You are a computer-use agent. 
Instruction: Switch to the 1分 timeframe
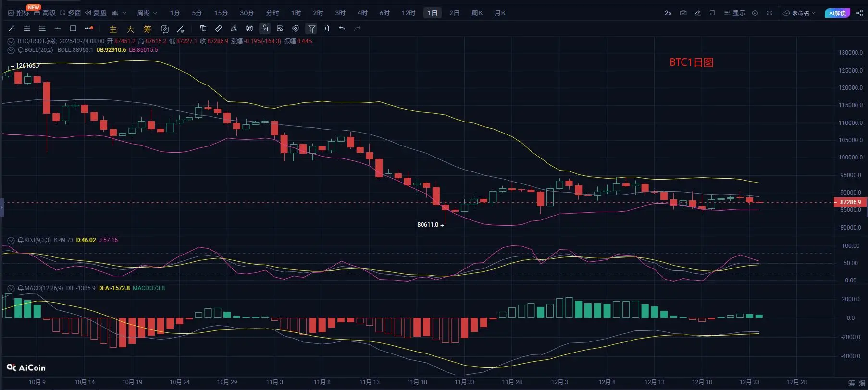[175, 13]
